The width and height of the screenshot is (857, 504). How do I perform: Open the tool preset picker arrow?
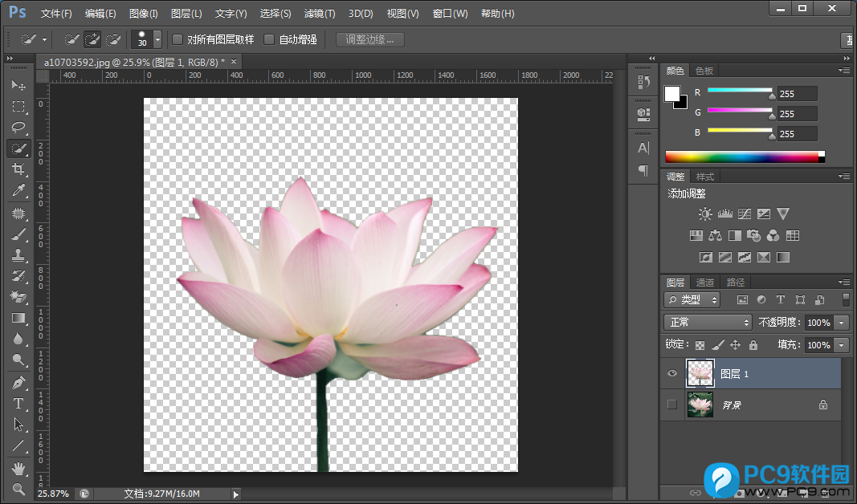point(44,39)
